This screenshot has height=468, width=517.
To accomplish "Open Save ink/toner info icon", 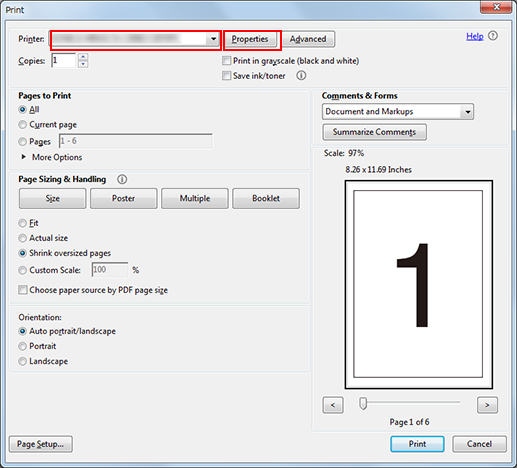I will [x=301, y=76].
